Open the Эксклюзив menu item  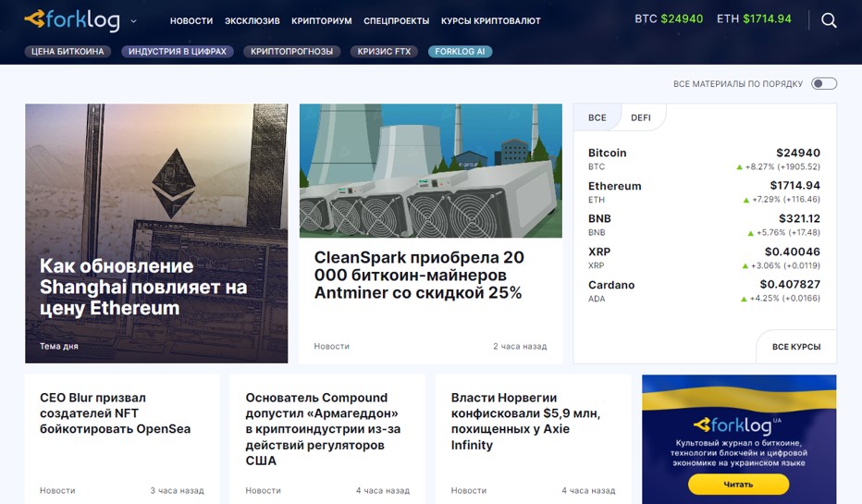click(x=252, y=21)
